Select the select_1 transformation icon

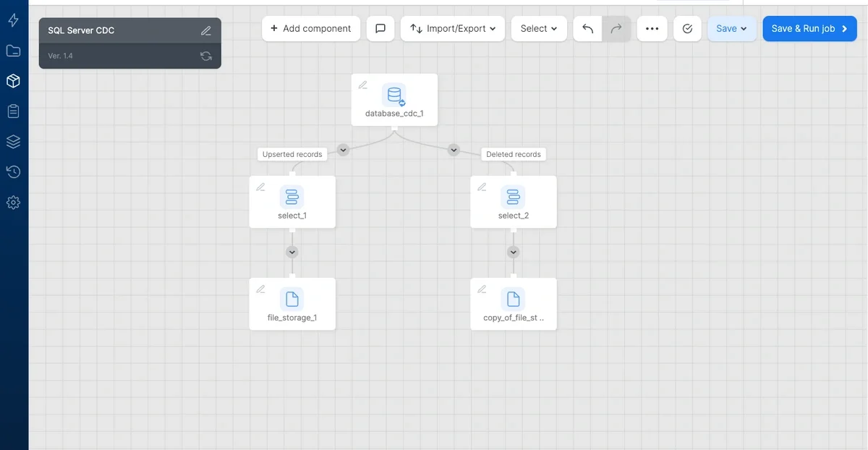292,197
